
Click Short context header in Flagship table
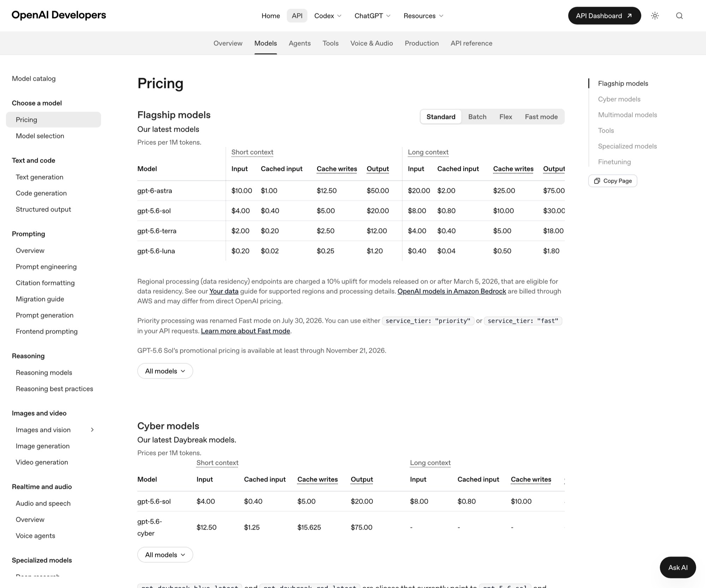[x=252, y=152]
